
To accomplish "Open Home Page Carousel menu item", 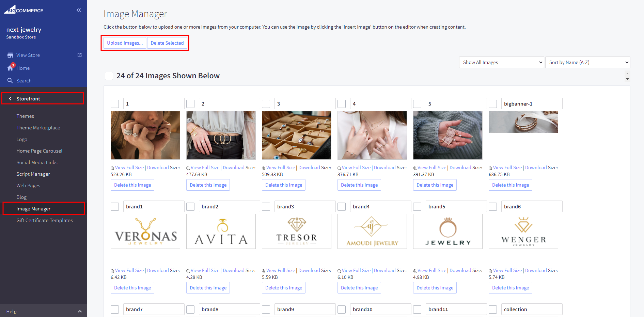I will [x=39, y=151].
